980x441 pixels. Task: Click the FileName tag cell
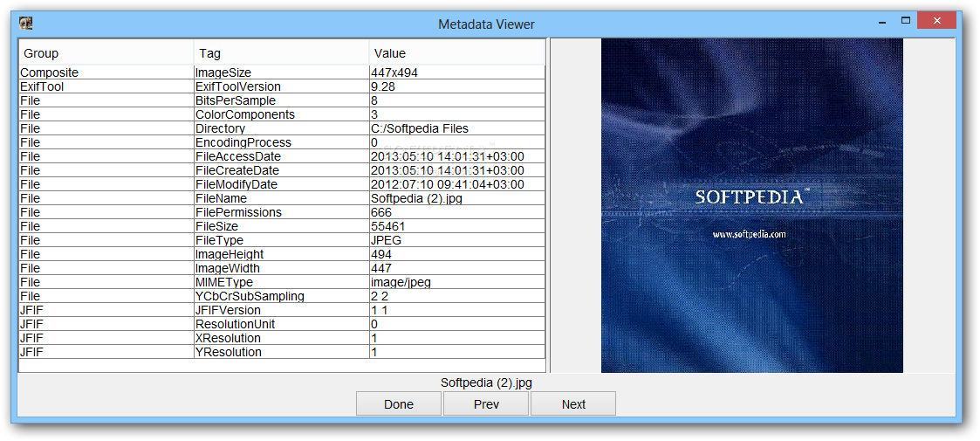coord(281,198)
